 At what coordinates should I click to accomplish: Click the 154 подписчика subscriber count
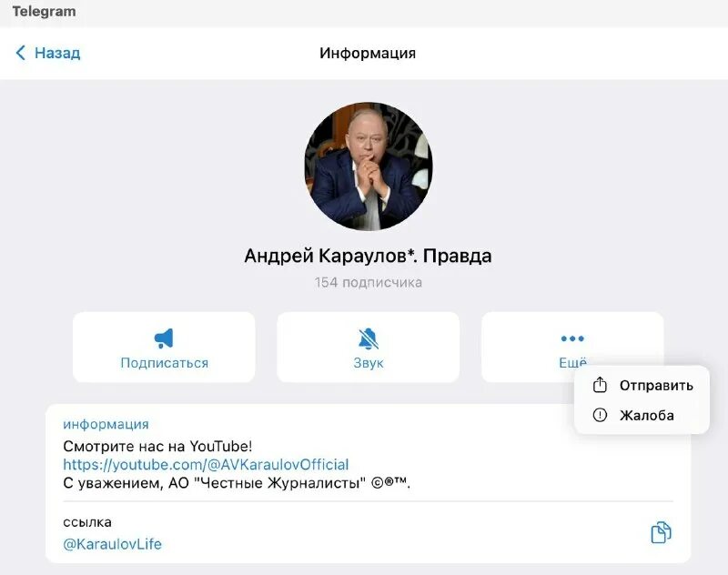point(369,282)
